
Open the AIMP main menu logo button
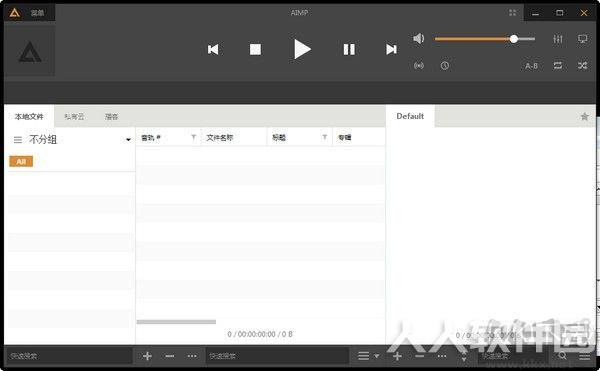[15, 13]
